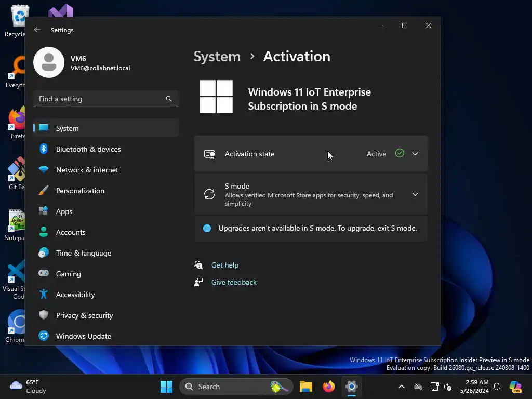Open Accounts settings category
The image size is (532, 399).
click(x=106, y=232)
